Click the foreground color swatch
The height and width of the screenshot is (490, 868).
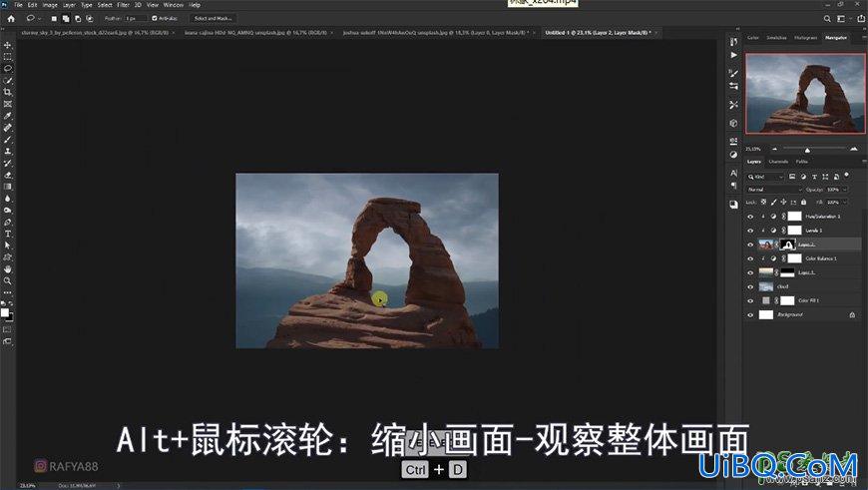(x=5, y=312)
